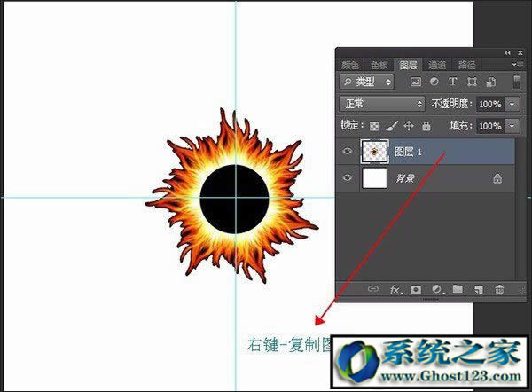Viewport: 532px width, 392px height.
Task: Switch to the 颜色 tab
Action: [350, 65]
